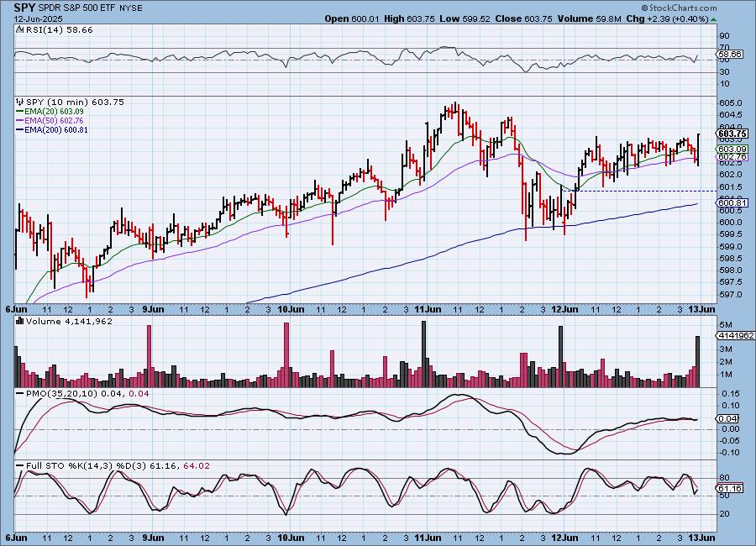Click the -0.10 label on the PMO axis
The width and height of the screenshot is (756, 546).
point(729,453)
